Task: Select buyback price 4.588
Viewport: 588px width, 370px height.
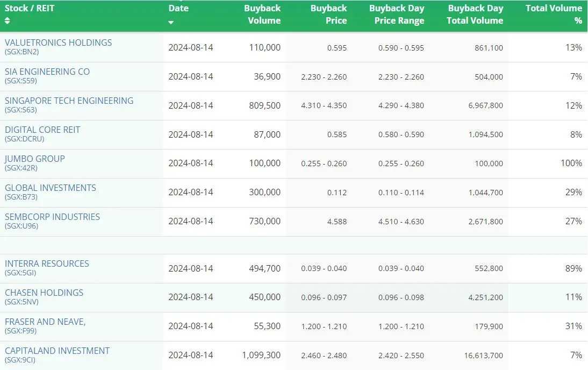Action: coord(337,222)
